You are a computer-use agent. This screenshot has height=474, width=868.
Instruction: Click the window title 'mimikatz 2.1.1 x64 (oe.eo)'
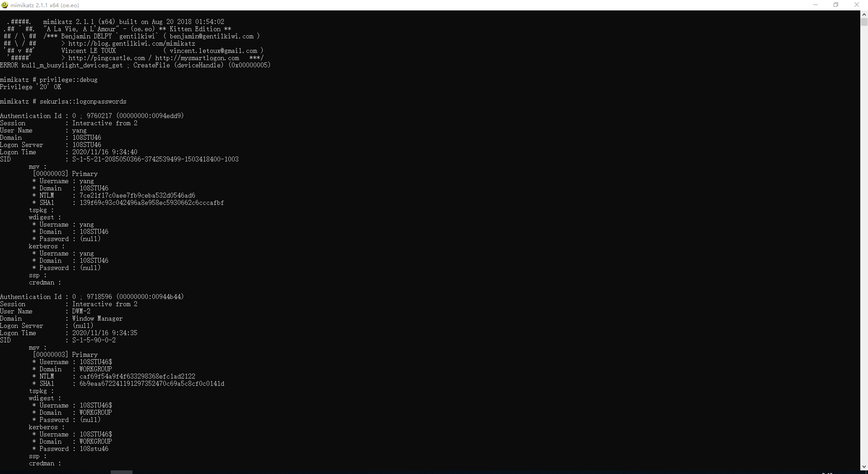pos(45,5)
